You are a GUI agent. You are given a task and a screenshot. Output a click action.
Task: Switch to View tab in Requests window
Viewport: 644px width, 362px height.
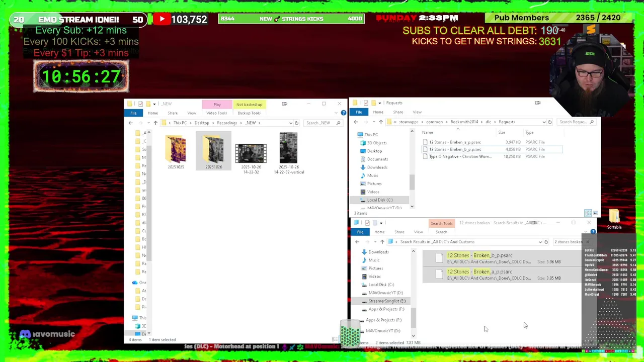(417, 112)
